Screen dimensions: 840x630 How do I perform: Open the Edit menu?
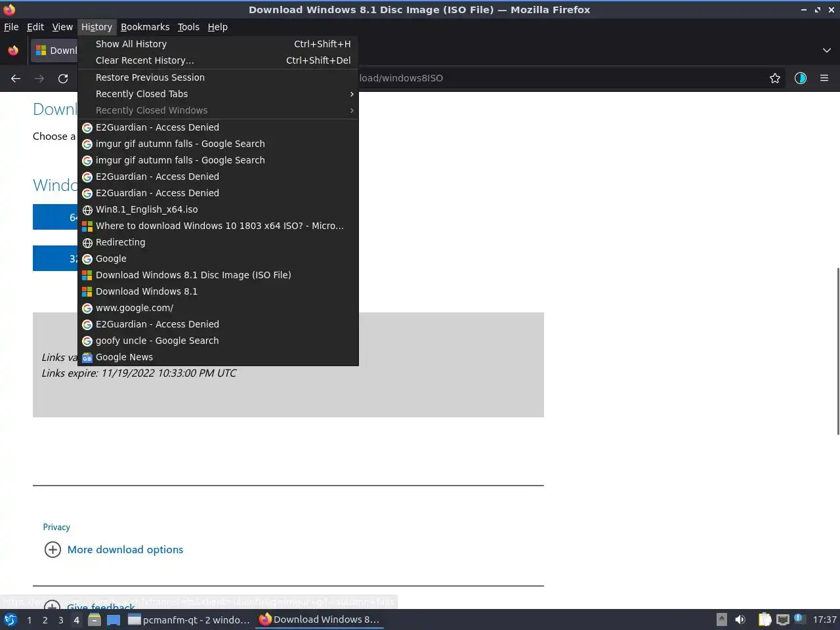(x=35, y=27)
